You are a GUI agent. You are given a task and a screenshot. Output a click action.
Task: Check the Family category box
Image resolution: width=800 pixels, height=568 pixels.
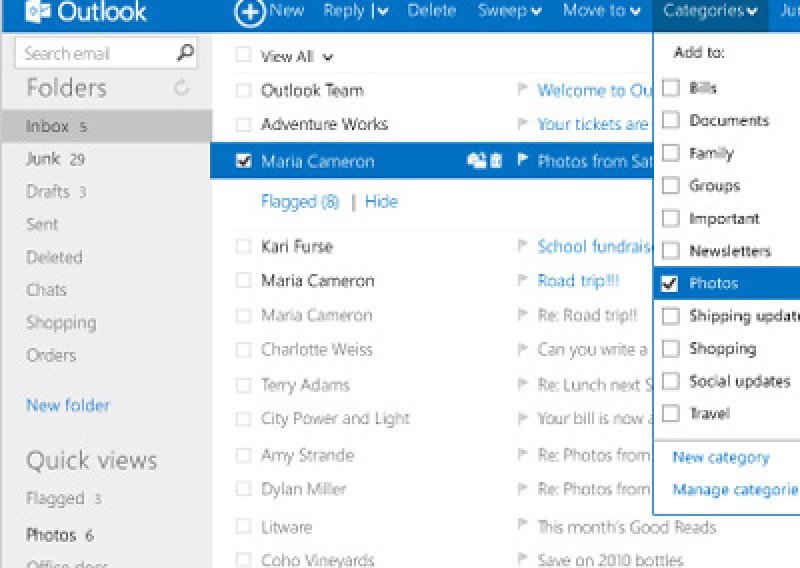tap(670, 153)
